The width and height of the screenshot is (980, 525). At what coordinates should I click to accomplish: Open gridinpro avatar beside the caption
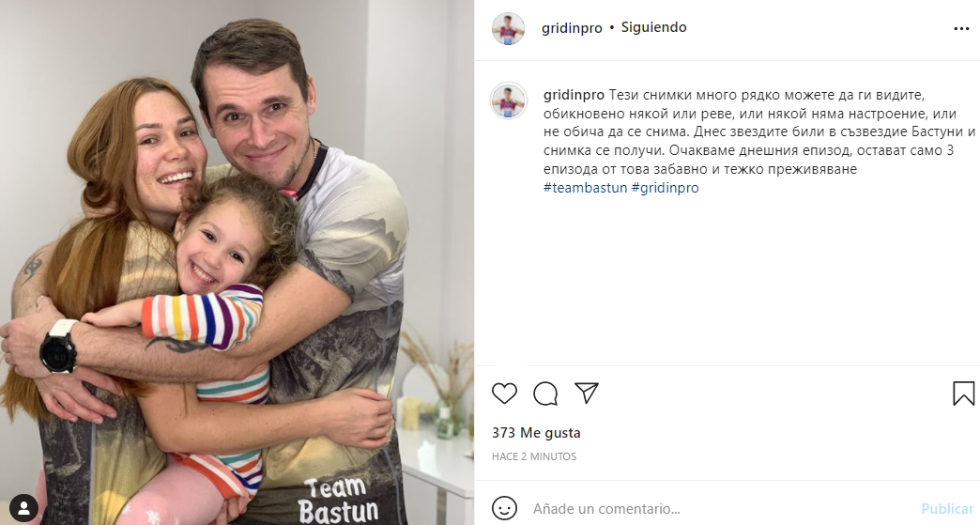[x=508, y=100]
